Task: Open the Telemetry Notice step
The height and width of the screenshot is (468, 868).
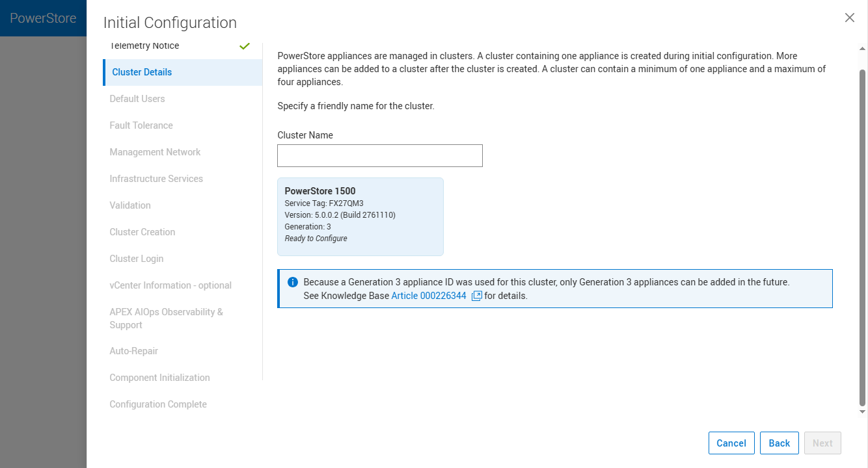Action: point(144,45)
